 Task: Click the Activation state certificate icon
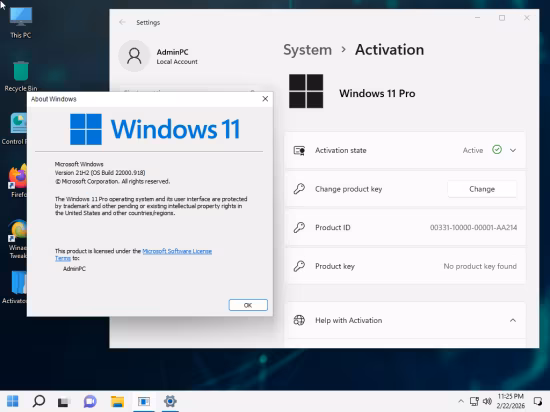click(x=299, y=150)
